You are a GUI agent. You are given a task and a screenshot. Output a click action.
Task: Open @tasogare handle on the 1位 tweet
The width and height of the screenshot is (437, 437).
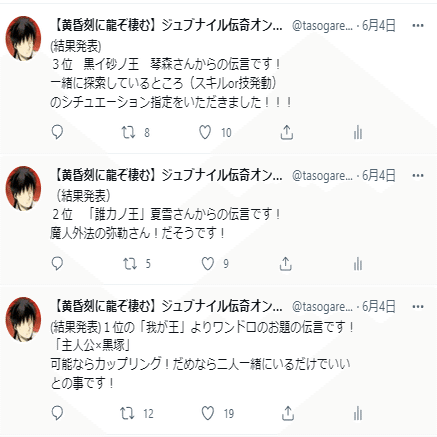pyautogui.click(x=322, y=307)
